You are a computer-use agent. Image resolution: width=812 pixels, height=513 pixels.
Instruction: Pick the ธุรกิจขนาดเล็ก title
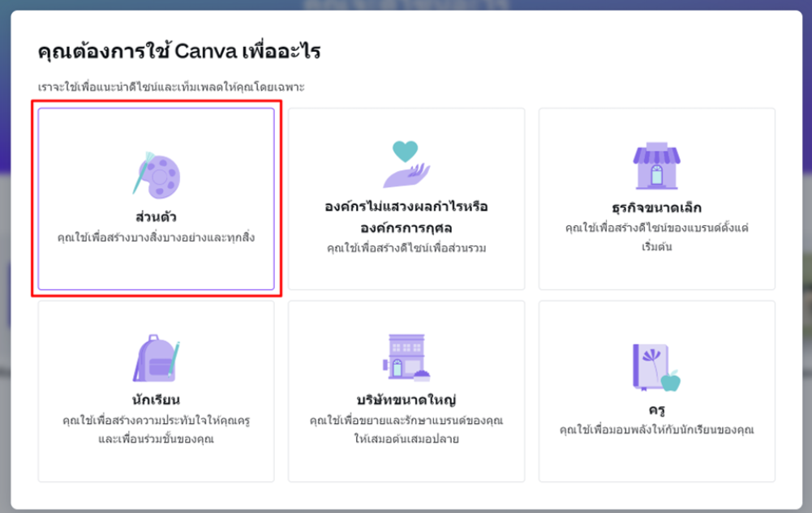656,208
